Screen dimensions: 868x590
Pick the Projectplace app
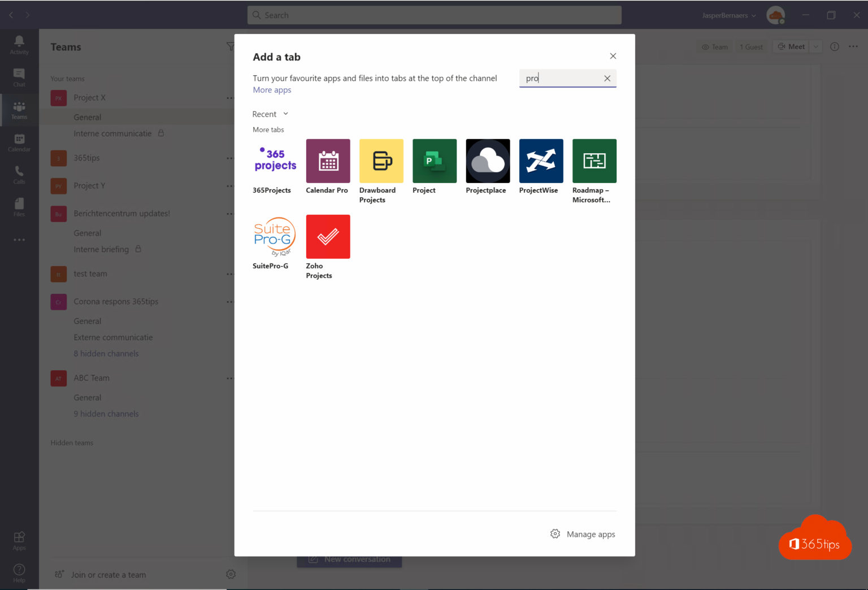(487, 161)
